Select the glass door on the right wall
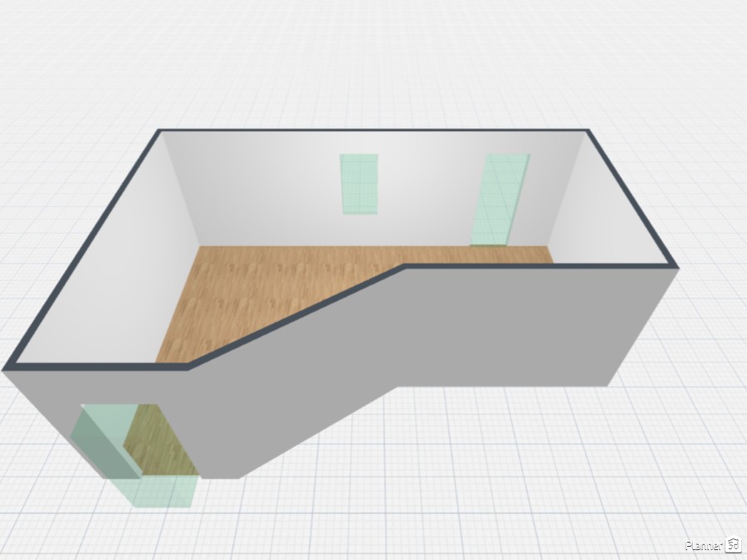 coord(502,199)
